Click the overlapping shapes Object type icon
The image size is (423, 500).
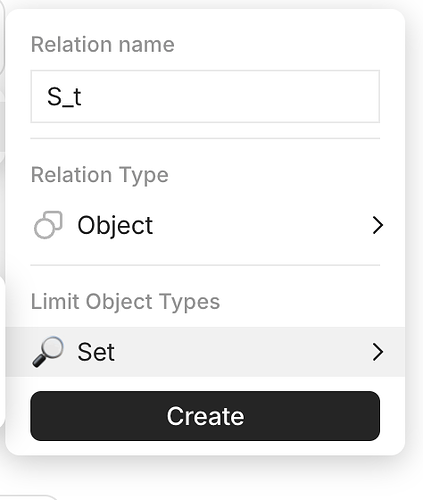[48, 225]
